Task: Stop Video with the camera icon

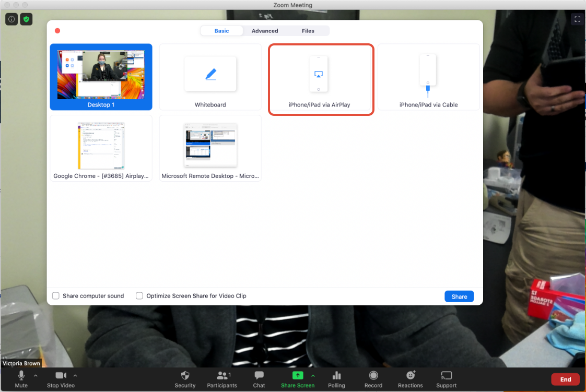Action: click(x=61, y=379)
